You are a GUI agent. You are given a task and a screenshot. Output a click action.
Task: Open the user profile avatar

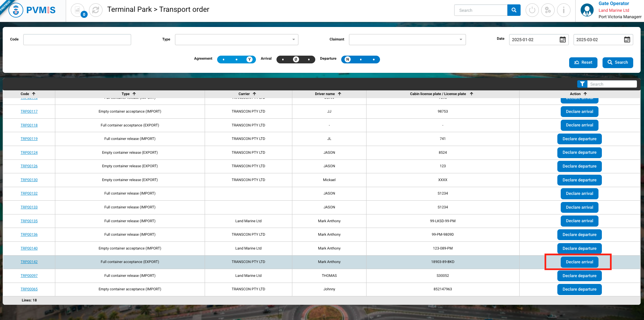pos(587,10)
